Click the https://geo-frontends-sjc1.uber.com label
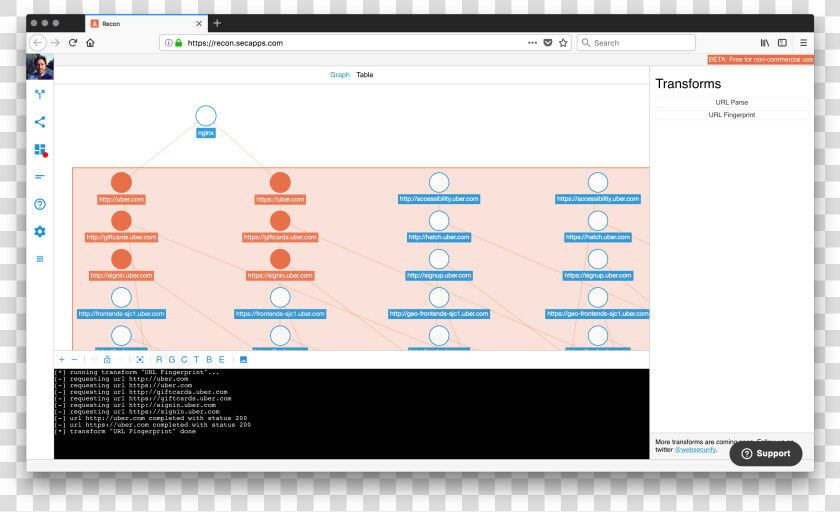This screenshot has height=512, width=840. [x=598, y=314]
